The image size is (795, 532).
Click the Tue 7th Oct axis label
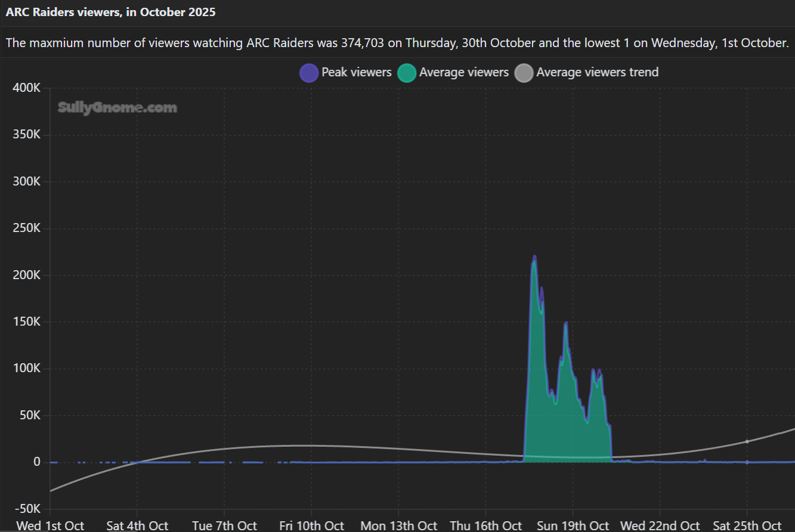pos(224,525)
